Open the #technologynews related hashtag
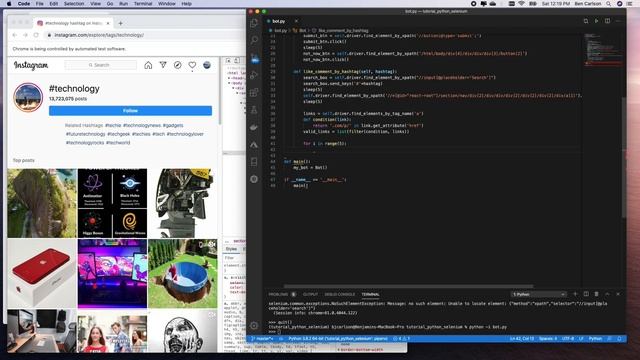640x360 pixels. tap(142, 125)
